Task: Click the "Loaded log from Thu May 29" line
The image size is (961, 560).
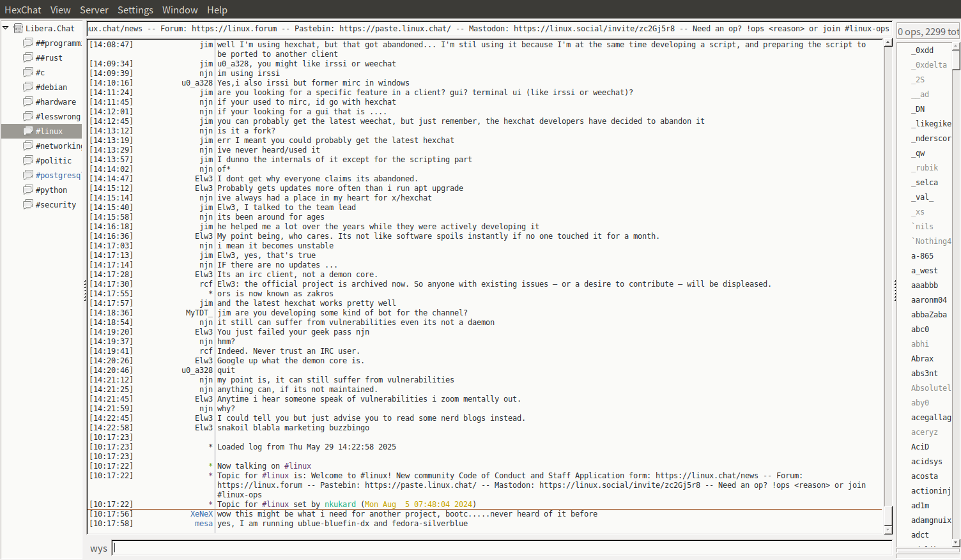Action: tap(307, 447)
